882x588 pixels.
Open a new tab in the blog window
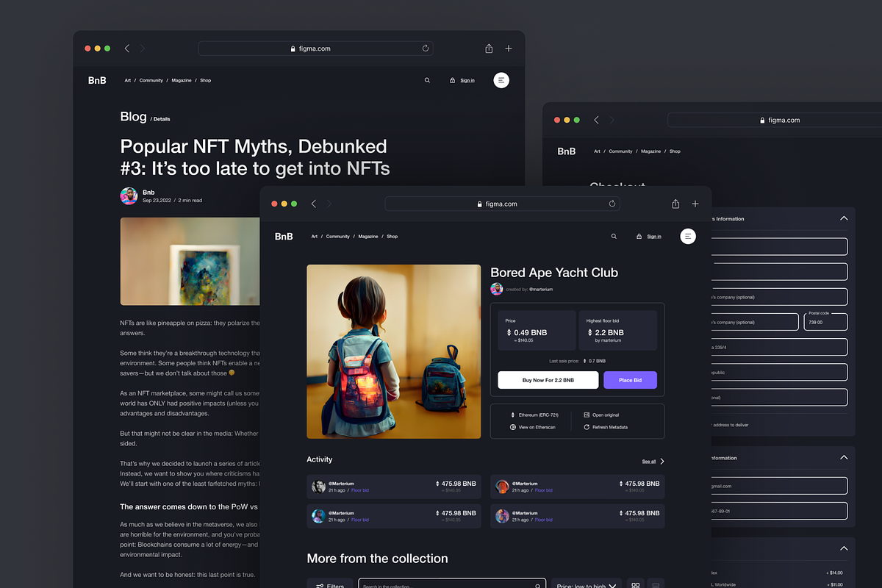coord(509,49)
